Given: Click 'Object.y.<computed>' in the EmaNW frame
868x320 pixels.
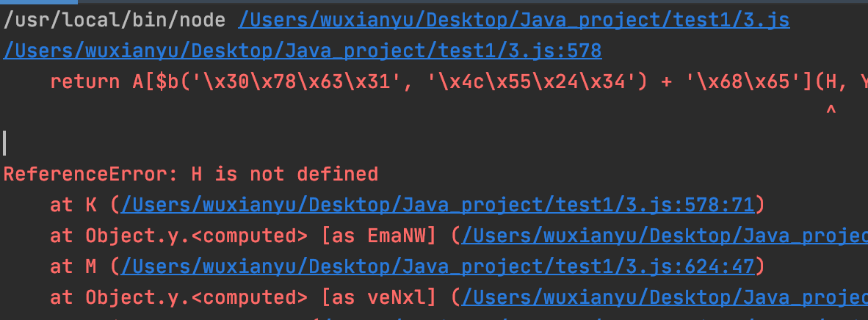Looking at the screenshot, I should (197, 236).
